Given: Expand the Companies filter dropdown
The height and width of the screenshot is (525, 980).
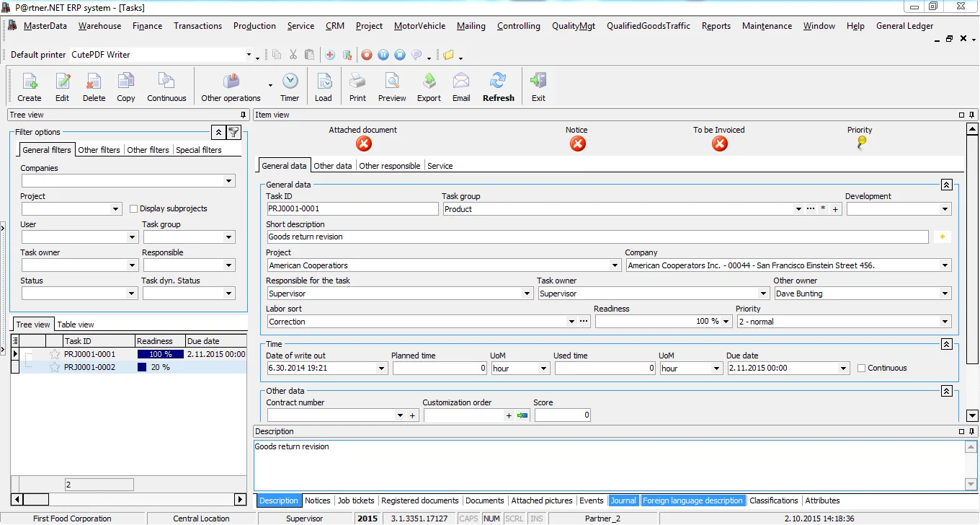Looking at the screenshot, I should [x=229, y=181].
